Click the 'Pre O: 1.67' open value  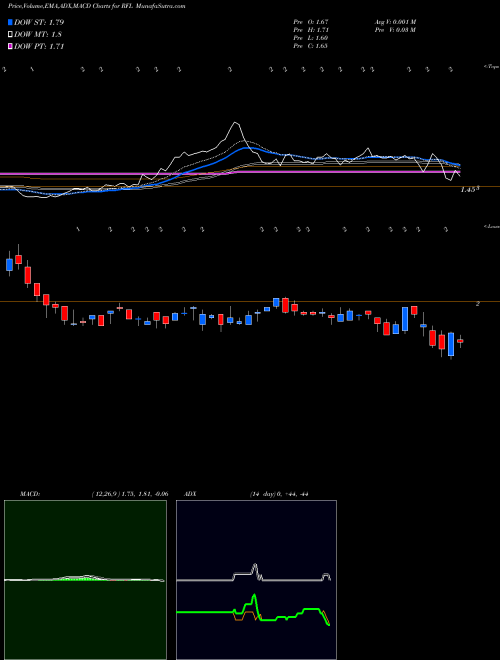point(311,22)
